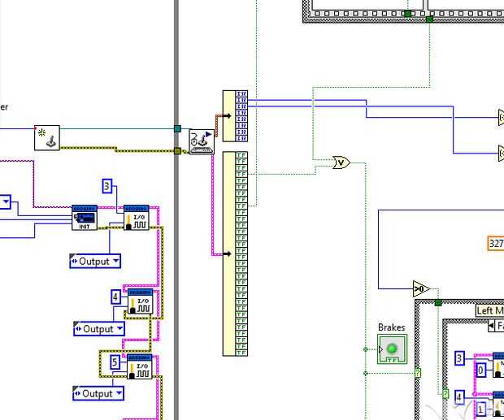Select constant 4 beside the second I/O node
The width and height of the screenshot is (504, 420).
115,297
